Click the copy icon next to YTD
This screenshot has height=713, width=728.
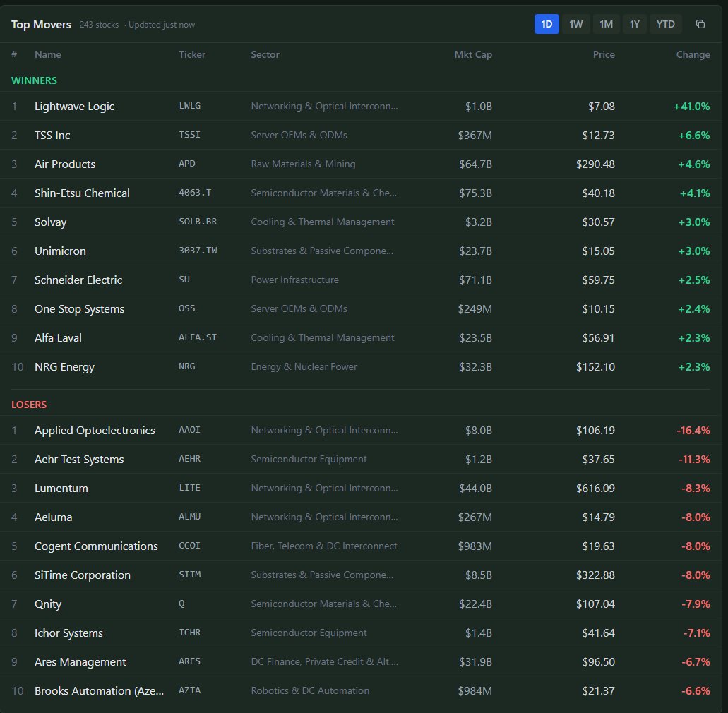tap(700, 24)
